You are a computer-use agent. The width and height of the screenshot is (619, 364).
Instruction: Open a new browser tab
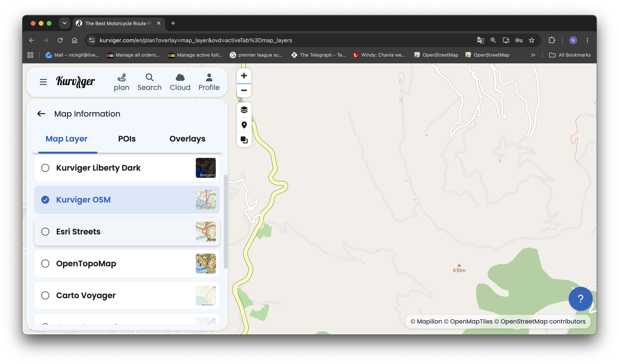point(173,23)
